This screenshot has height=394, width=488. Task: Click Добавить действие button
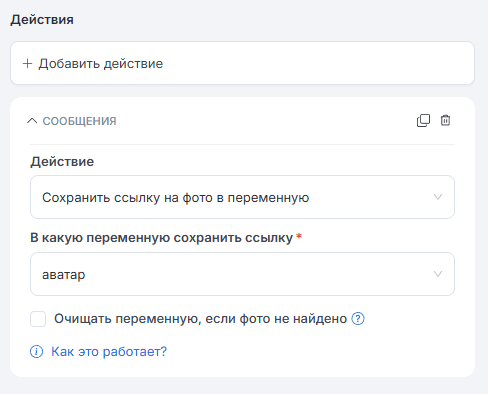(242, 63)
